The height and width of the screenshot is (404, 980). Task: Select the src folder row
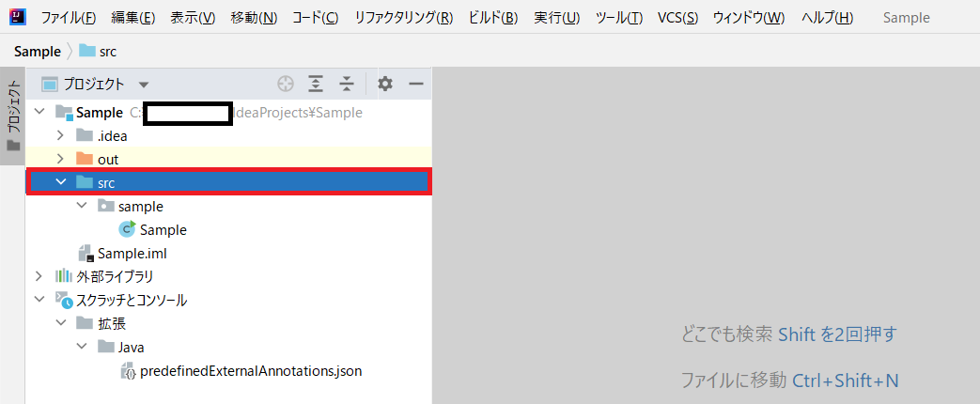228,182
